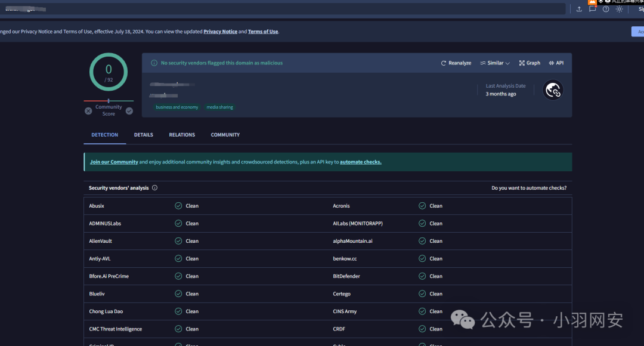Image resolution: width=644 pixels, height=346 pixels.
Task: Open the Join our Community link
Action: pyautogui.click(x=114, y=162)
